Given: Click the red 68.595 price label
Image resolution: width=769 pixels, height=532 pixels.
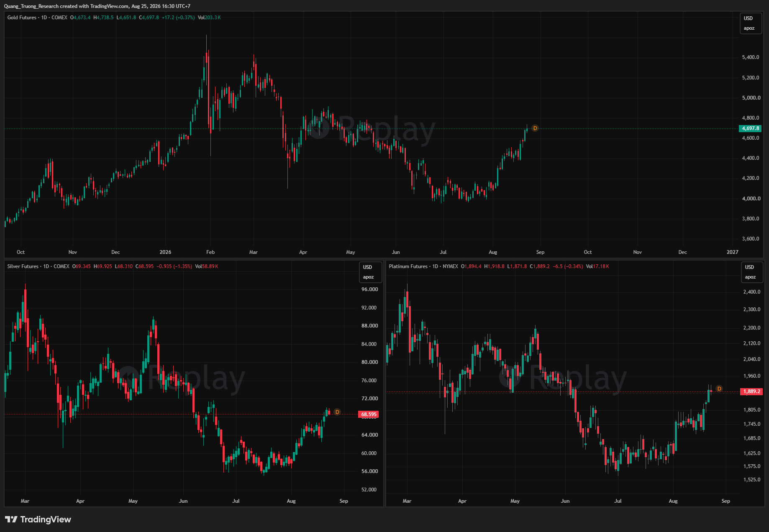Looking at the screenshot, I should 369,414.
